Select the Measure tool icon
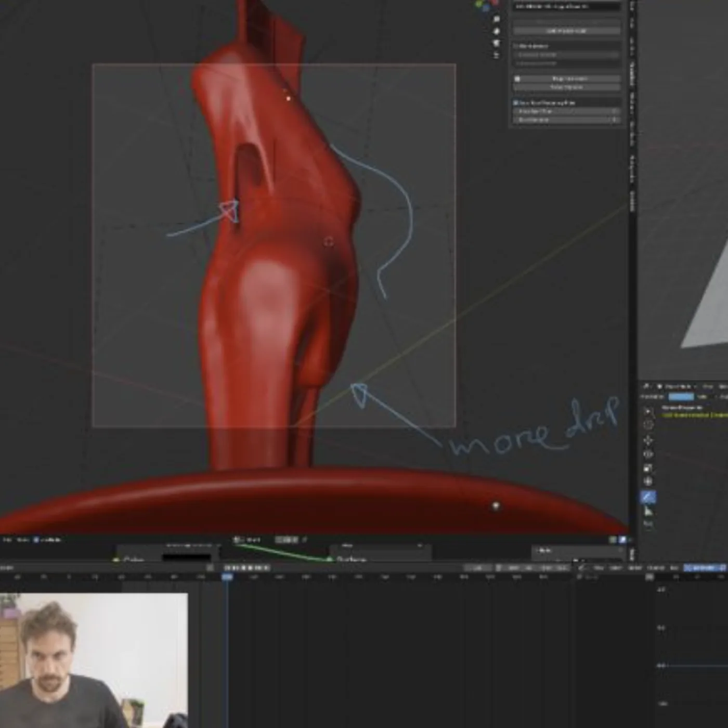This screenshot has width=728, height=728. point(648,512)
